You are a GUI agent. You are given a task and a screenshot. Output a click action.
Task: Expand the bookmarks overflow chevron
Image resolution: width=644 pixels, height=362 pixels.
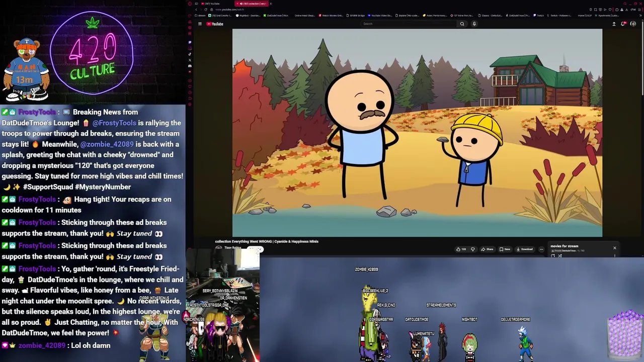640,16
